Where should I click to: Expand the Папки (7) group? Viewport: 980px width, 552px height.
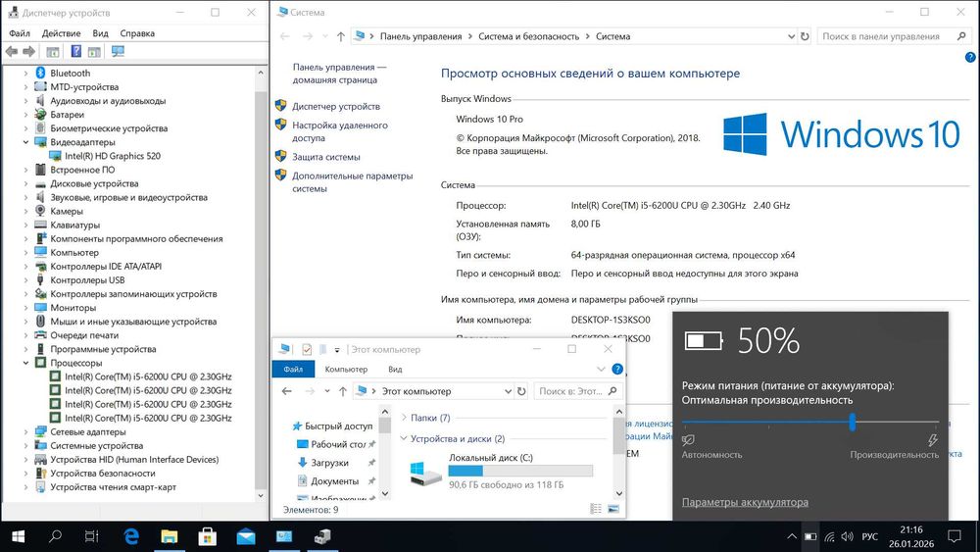(404, 418)
